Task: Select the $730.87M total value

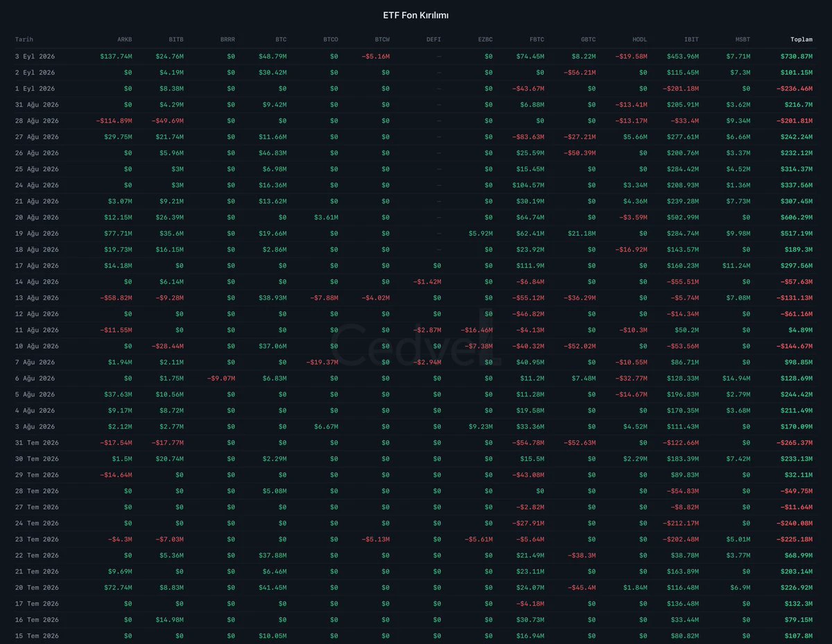Action: click(796, 56)
